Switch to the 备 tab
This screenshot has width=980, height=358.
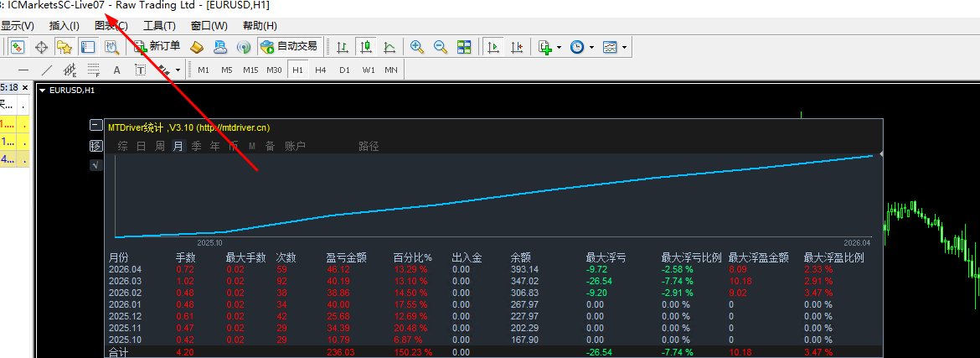270,147
